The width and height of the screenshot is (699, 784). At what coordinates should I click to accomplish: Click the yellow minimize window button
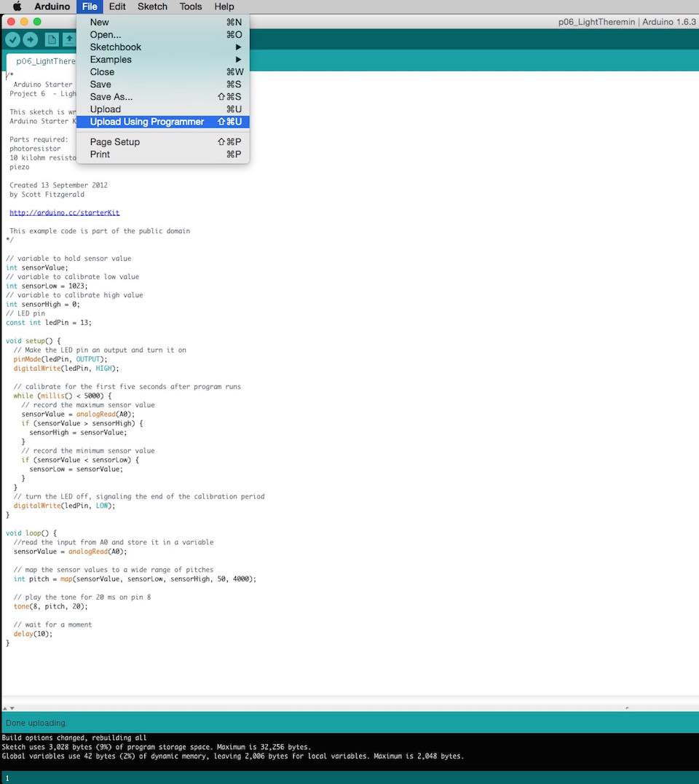pos(24,22)
